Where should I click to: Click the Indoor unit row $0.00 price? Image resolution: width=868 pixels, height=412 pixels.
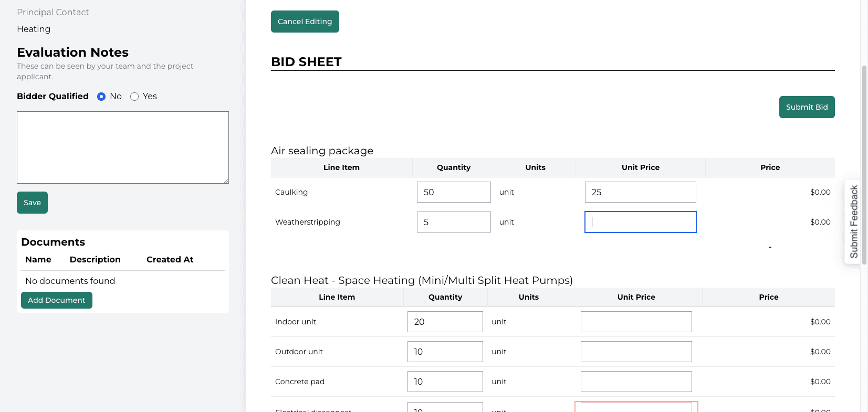[x=820, y=322]
